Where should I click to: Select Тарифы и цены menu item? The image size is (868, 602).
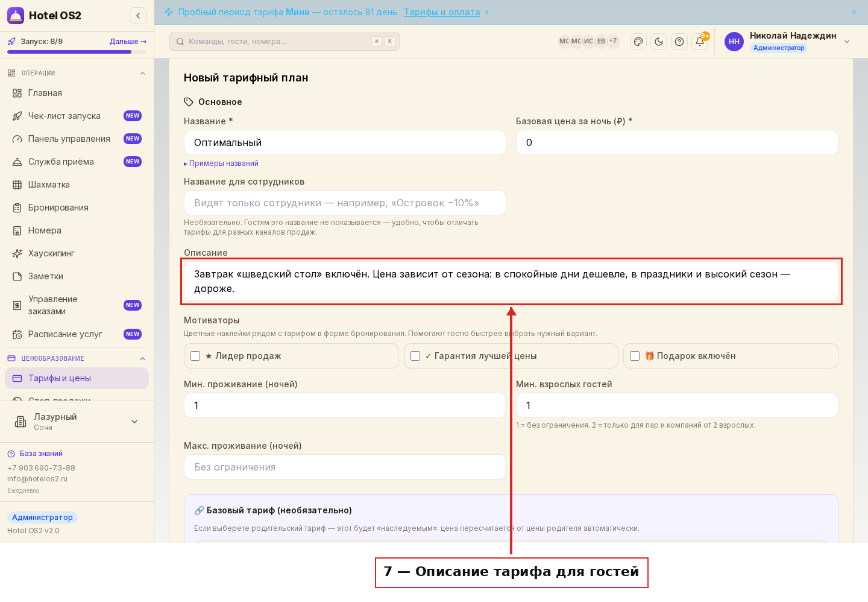point(77,378)
